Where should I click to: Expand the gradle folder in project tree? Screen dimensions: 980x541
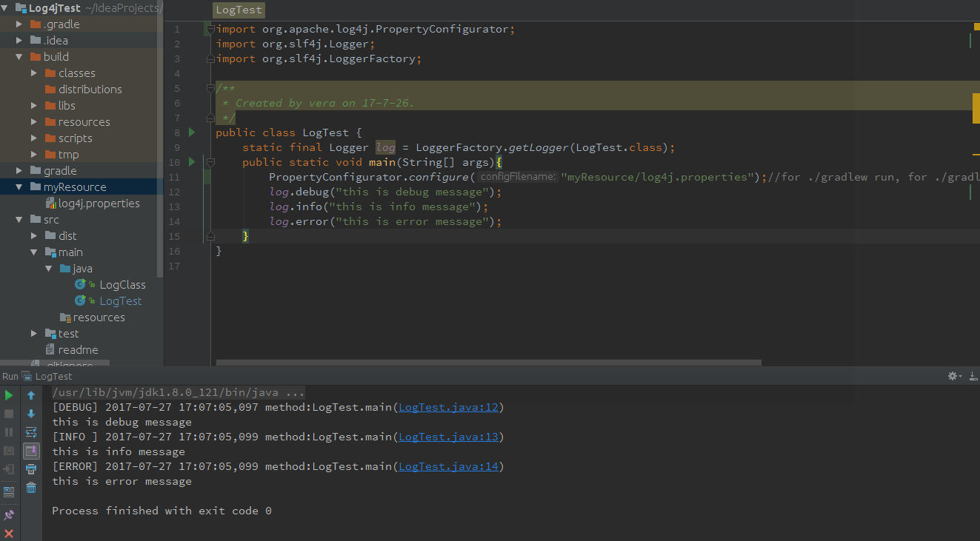coord(19,171)
